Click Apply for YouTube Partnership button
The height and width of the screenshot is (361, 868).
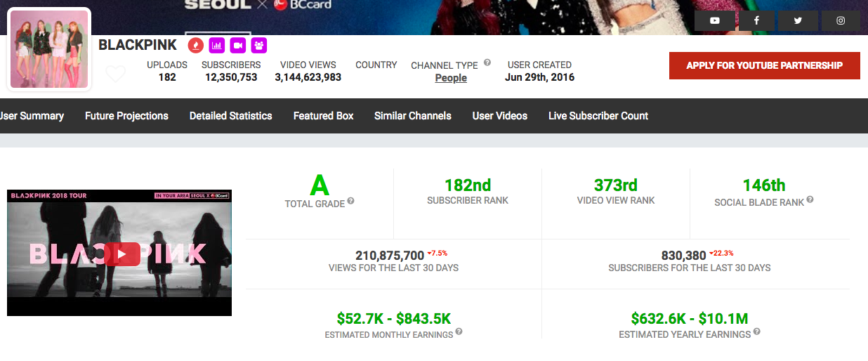tap(764, 65)
